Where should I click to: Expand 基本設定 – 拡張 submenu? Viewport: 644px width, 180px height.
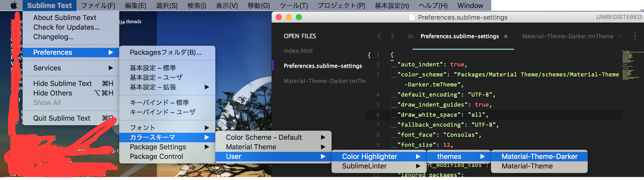click(x=167, y=87)
